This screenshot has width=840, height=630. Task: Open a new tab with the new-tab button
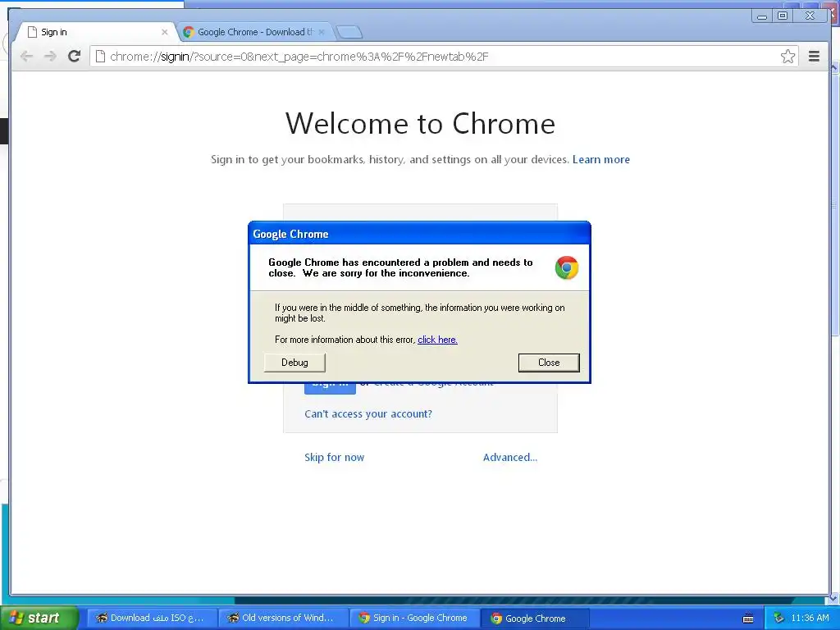pos(349,33)
